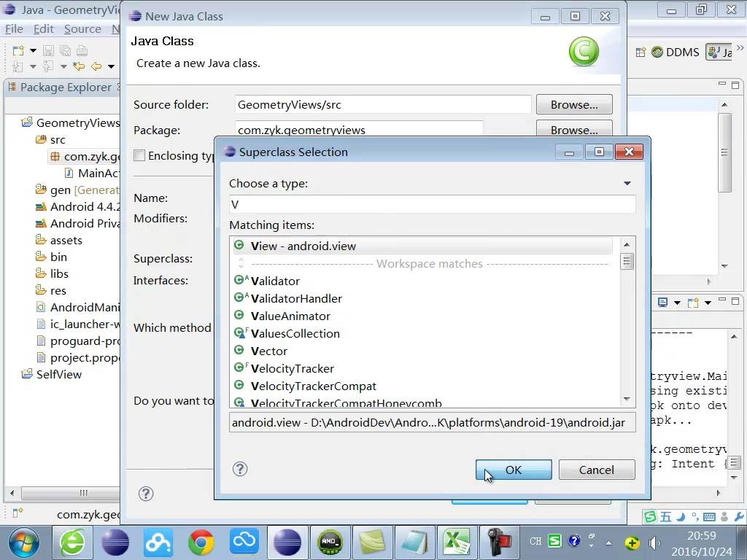This screenshot has height=560, width=747.
Task: Click the ValueAnimator class icon
Action: pos(239,315)
